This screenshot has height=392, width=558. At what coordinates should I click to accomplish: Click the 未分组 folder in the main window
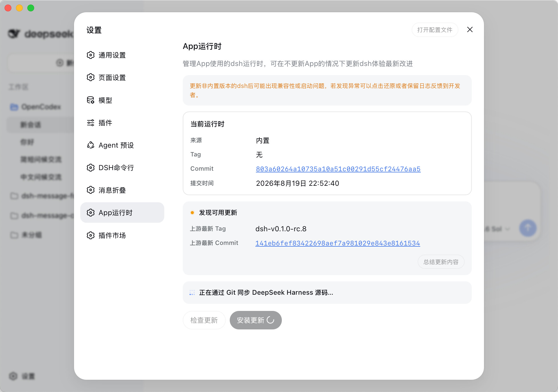coord(26,235)
